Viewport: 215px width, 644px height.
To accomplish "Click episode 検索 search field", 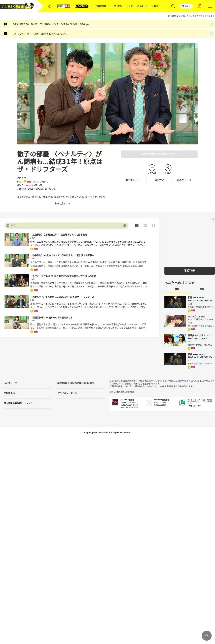I will click(66, 226).
